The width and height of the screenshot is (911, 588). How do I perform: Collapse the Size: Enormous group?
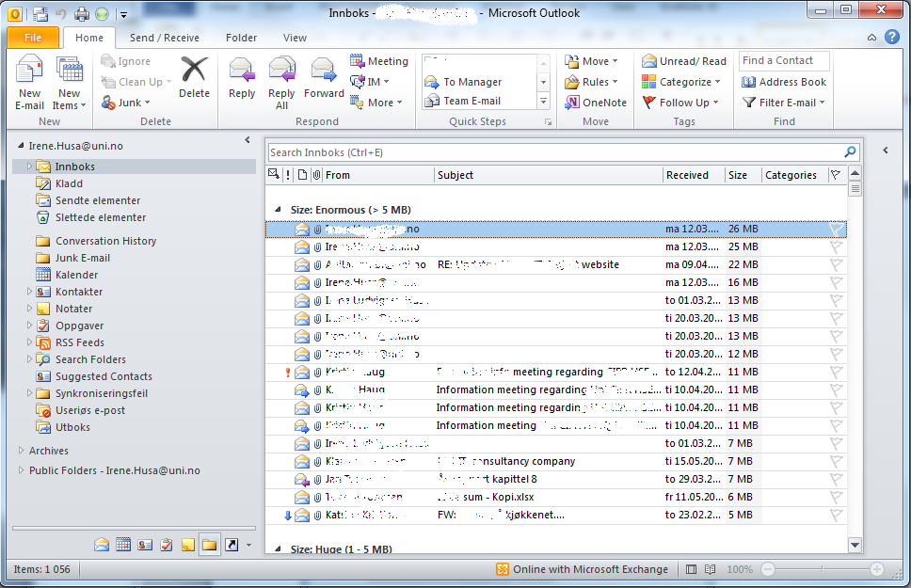click(278, 210)
